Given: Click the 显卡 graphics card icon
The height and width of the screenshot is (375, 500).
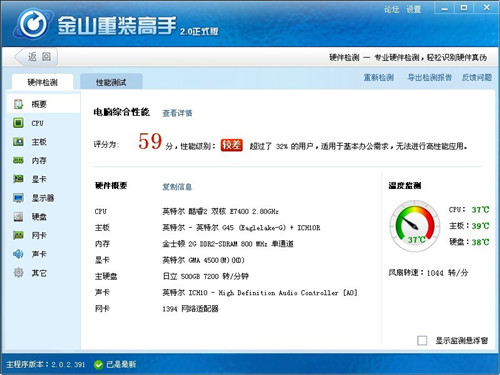Looking at the screenshot, I should (x=18, y=179).
